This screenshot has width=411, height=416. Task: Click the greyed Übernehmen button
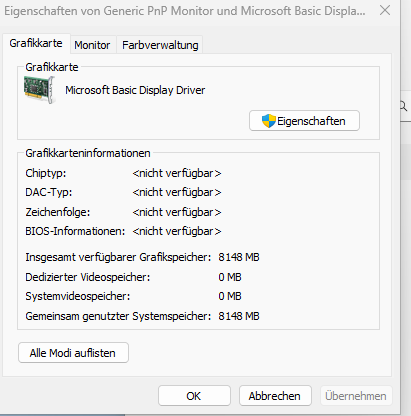click(356, 396)
